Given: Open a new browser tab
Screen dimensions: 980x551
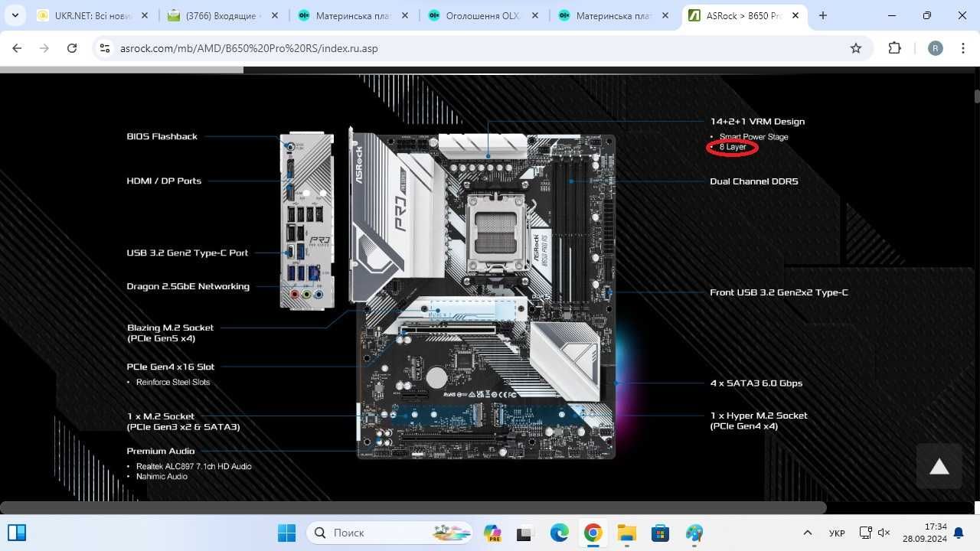Looking at the screenshot, I should tap(823, 15).
